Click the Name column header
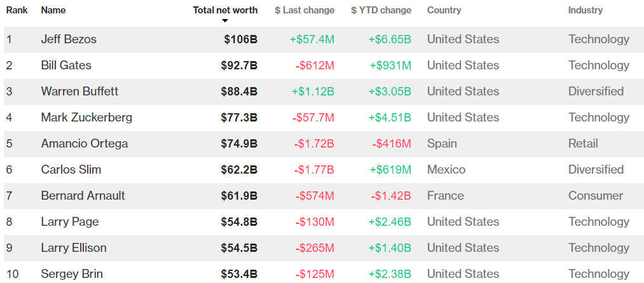Image resolution: width=644 pixels, height=283 pixels. 53,10
